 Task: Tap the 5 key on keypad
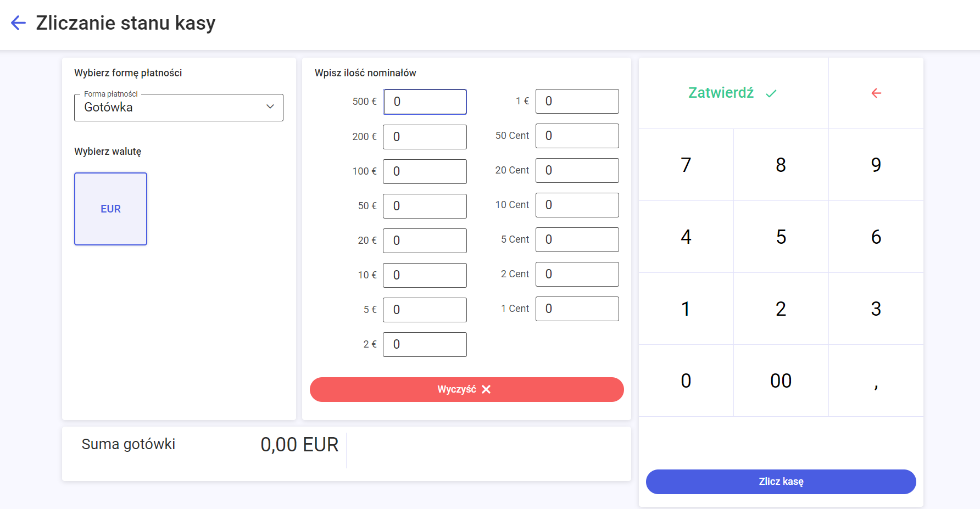781,237
